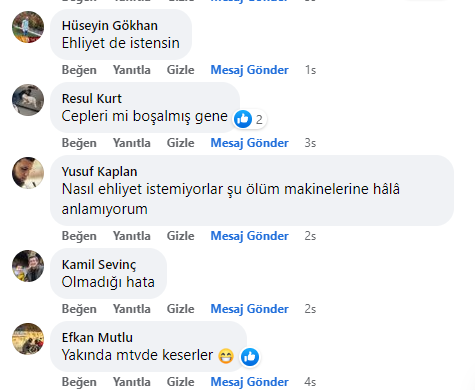Click Yanıtla under Efkan Mutlu's comment
Image resolution: width=475 pixels, height=390 pixels.
tap(132, 382)
